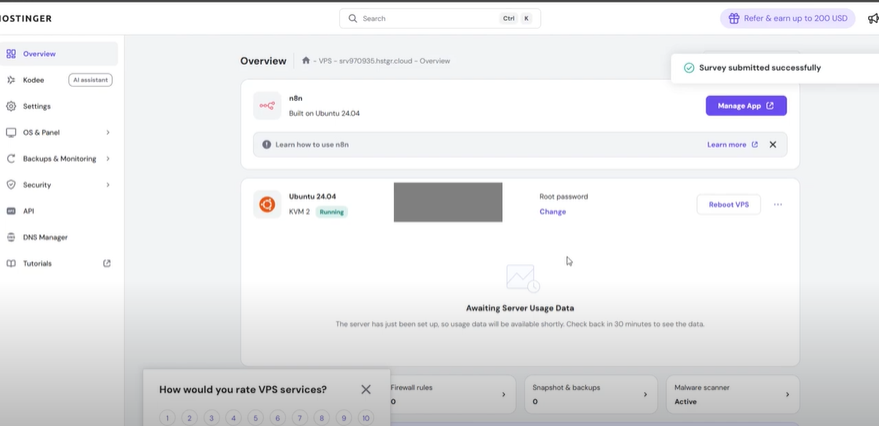
Task: Expand the OS & Panel section
Action: [59, 133]
